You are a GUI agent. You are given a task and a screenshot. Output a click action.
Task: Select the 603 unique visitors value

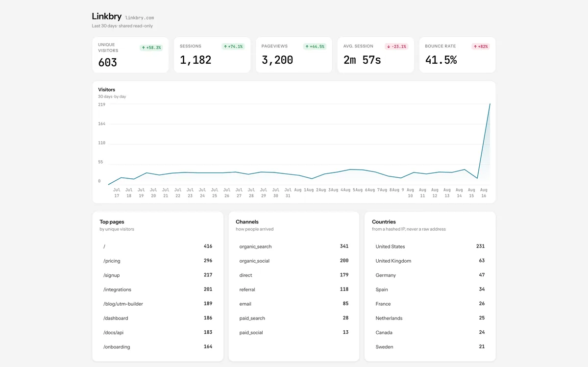coord(107,63)
